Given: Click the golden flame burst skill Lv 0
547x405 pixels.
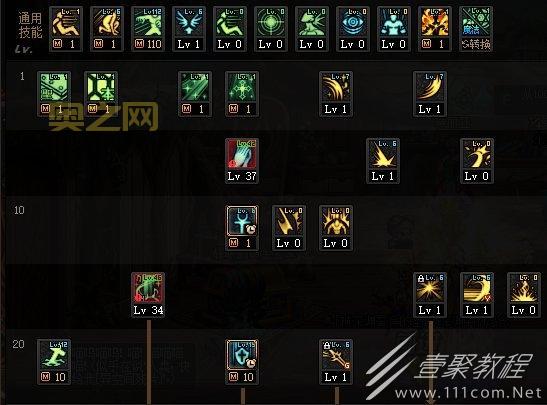Looking at the screenshot, I should 524,295.
